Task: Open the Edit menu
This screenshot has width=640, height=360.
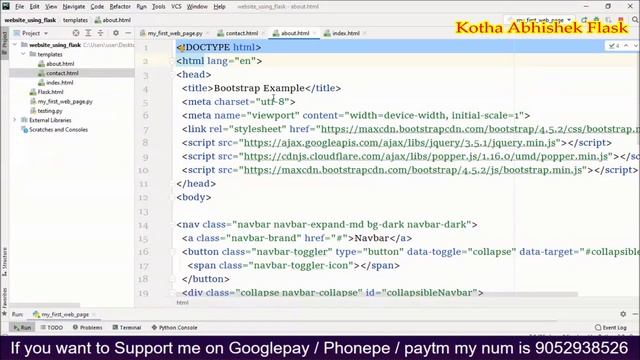Action: tap(34, 7)
